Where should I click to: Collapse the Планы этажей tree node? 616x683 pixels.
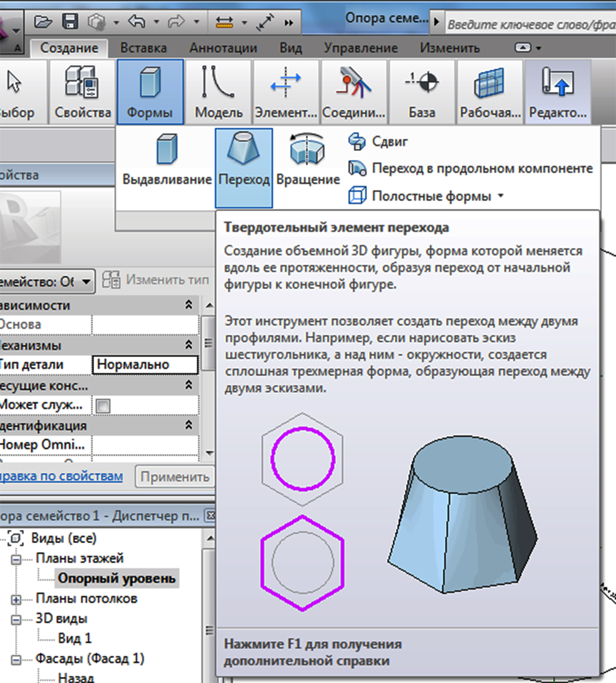coord(16,559)
